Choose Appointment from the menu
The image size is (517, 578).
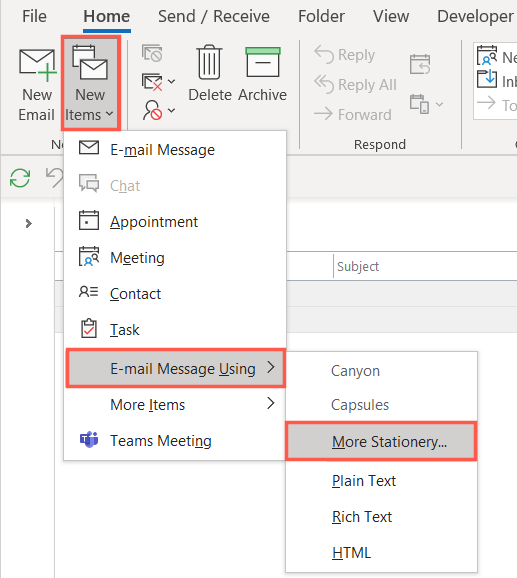click(175, 222)
